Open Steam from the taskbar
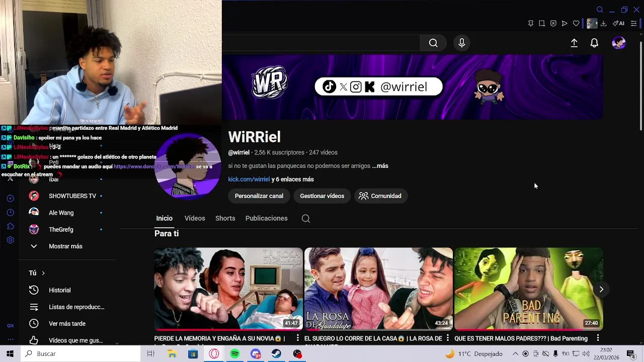 (x=276, y=354)
